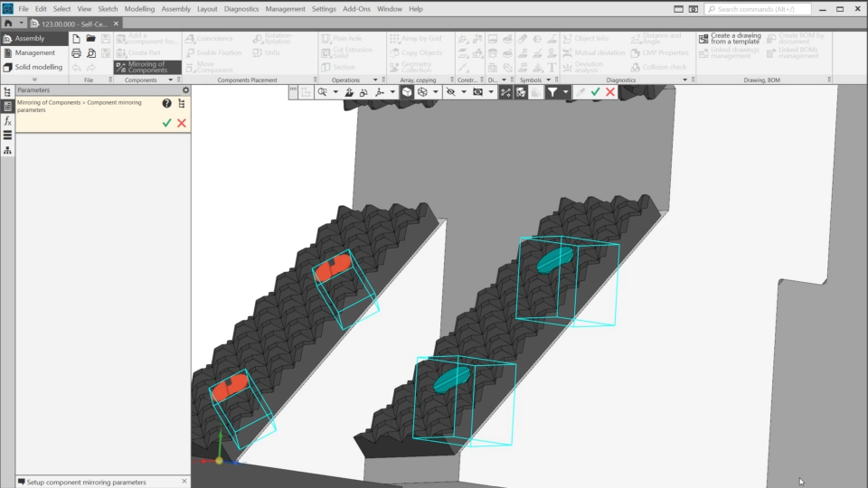Click the Open file folder icon
The width and height of the screenshot is (868, 488).
click(91, 39)
